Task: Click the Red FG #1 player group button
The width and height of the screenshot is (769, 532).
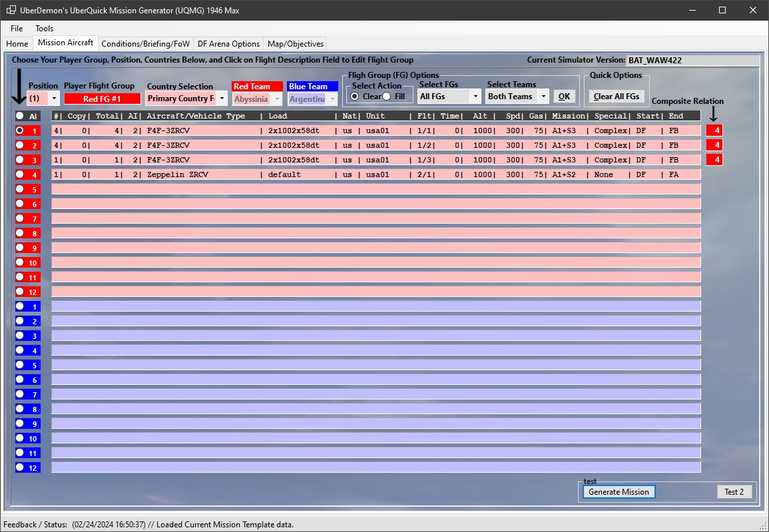Action: pyautogui.click(x=102, y=99)
